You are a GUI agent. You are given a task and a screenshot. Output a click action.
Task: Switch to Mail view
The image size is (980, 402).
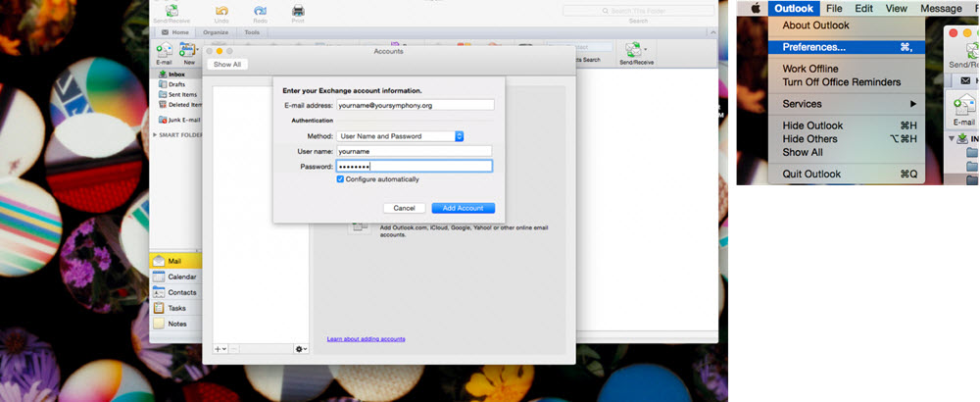(x=175, y=262)
